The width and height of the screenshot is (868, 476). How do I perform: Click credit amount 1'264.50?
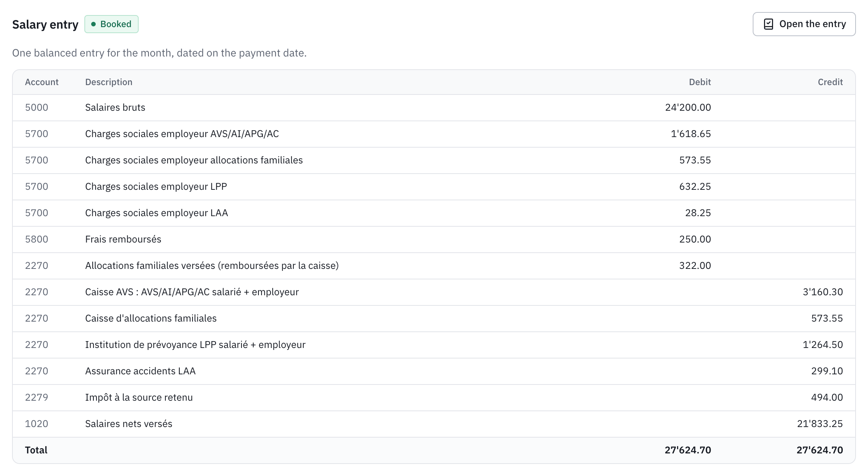823,345
